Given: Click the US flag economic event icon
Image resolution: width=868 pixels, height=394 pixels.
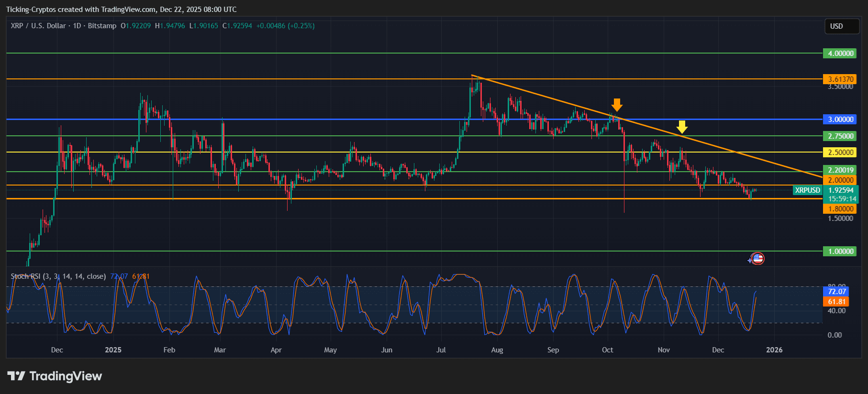Looking at the screenshot, I should pos(757,259).
